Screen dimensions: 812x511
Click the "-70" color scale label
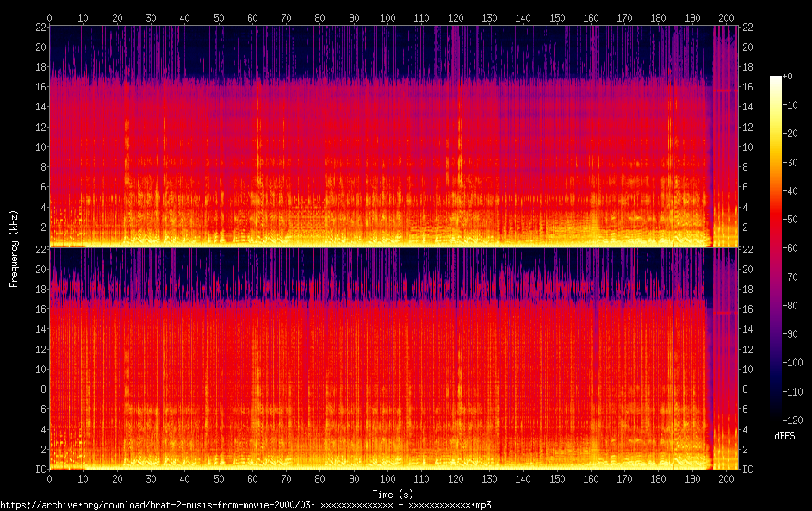pyautogui.click(x=790, y=277)
